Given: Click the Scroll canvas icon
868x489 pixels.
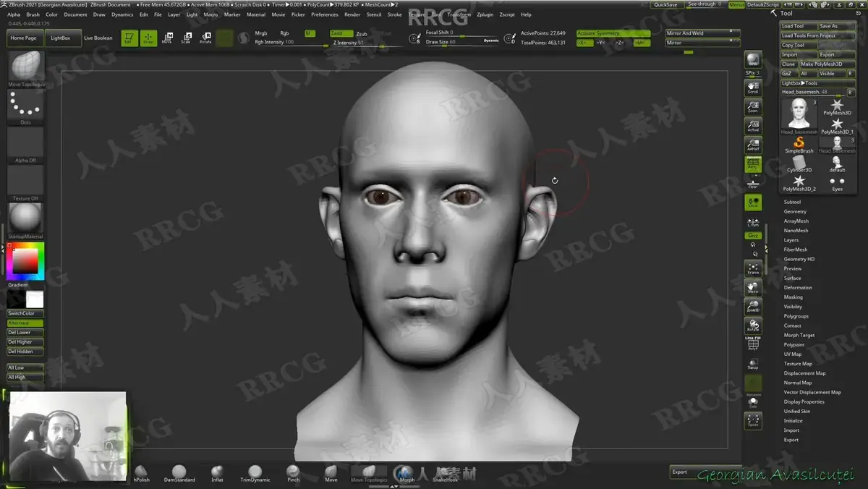Looking at the screenshot, I should pos(753,88).
